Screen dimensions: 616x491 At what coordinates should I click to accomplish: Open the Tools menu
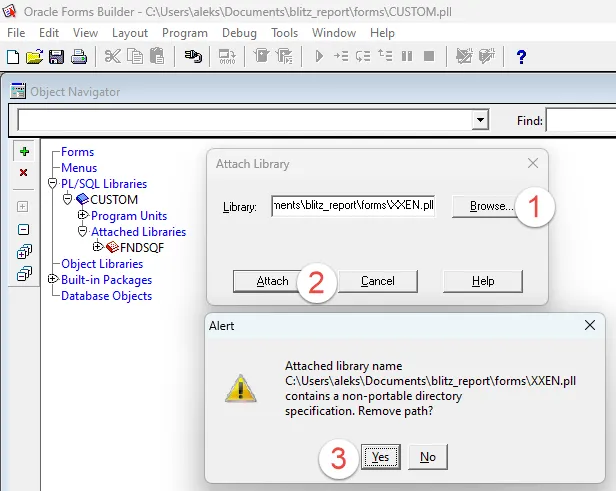tap(284, 33)
